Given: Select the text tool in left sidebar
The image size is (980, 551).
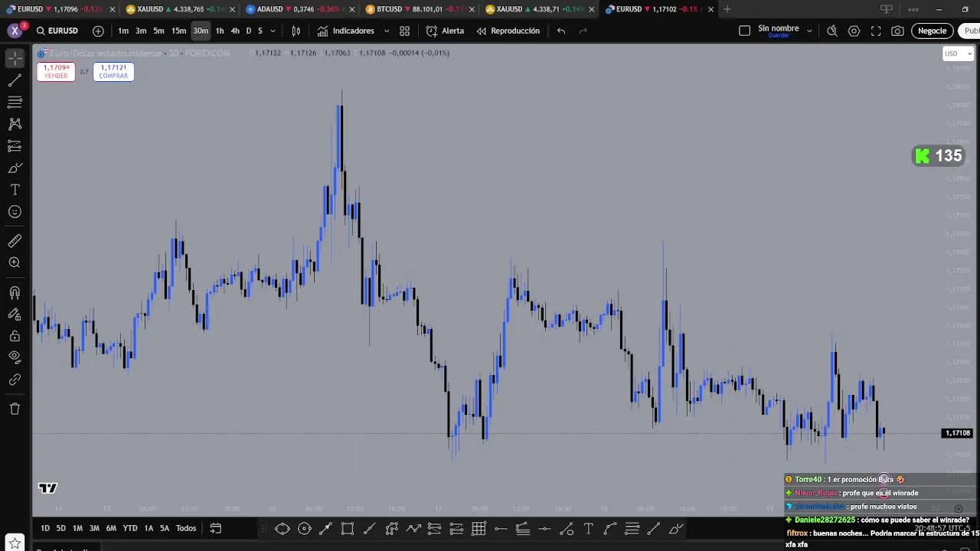Looking at the screenshot, I should tap(15, 190).
